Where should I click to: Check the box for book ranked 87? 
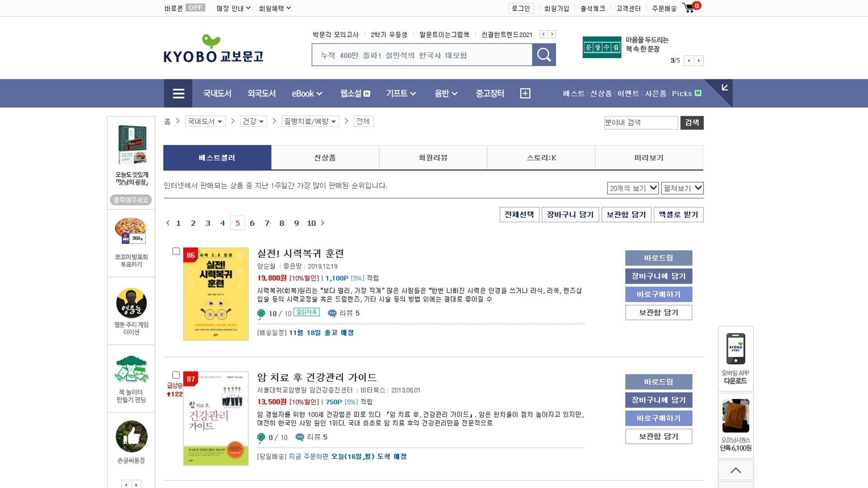coord(176,375)
